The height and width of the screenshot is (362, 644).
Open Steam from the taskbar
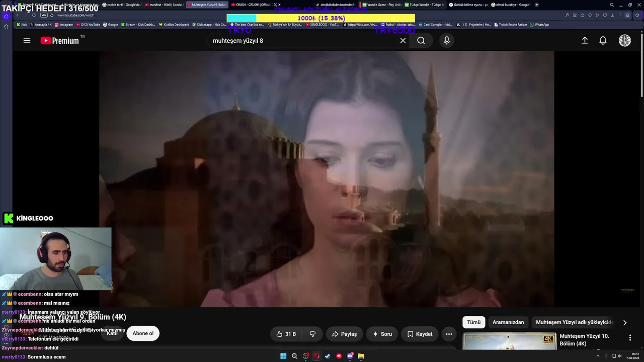pyautogui.click(x=328, y=356)
